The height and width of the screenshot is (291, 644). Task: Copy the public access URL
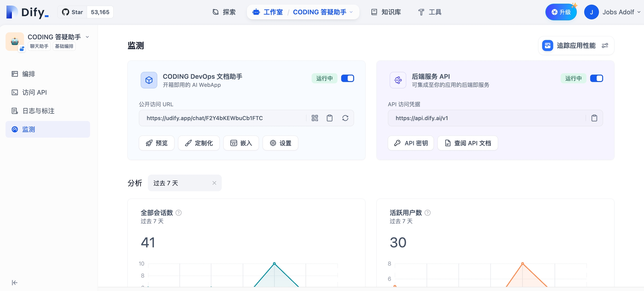(330, 118)
